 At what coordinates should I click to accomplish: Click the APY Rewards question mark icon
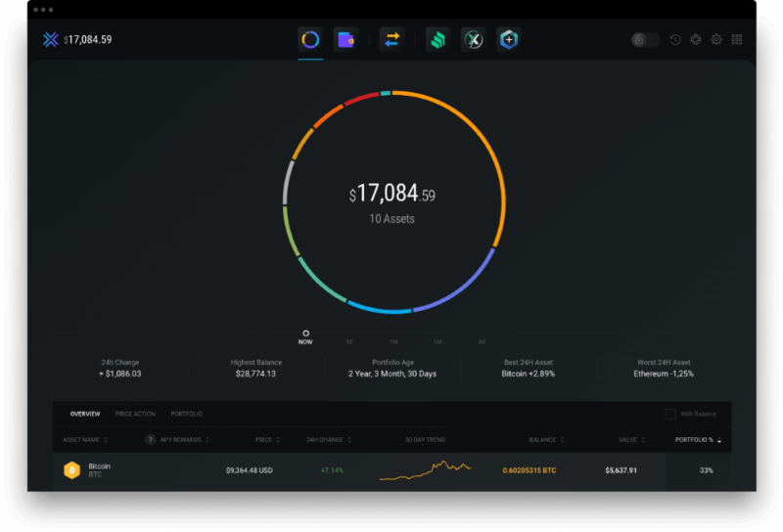(150, 440)
